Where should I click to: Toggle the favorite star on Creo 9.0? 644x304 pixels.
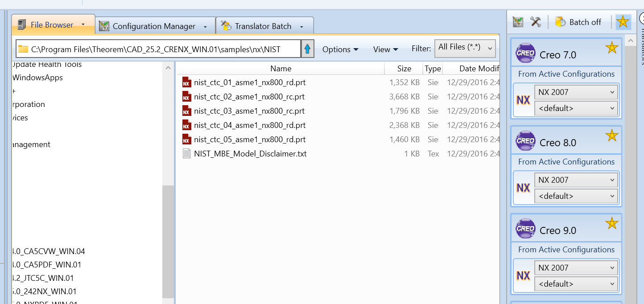click(612, 223)
